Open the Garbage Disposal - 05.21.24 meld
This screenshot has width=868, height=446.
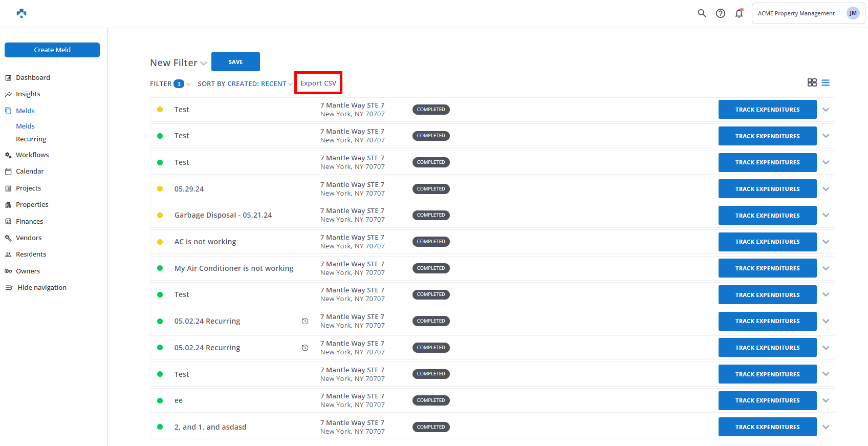(223, 215)
